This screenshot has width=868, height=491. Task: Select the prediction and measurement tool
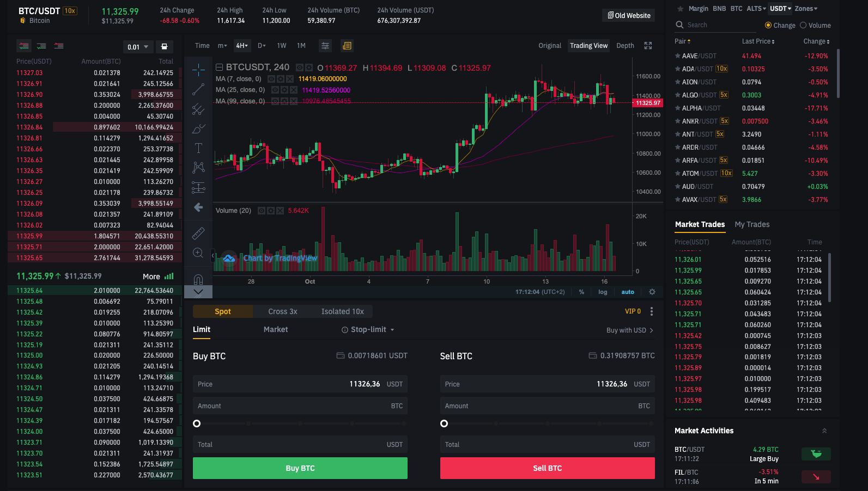[x=198, y=188]
